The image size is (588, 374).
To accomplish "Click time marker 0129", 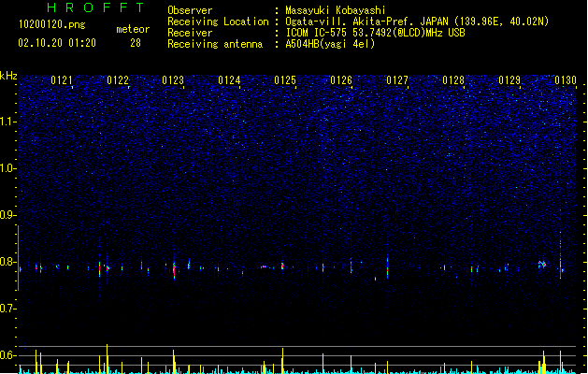I will click(509, 80).
